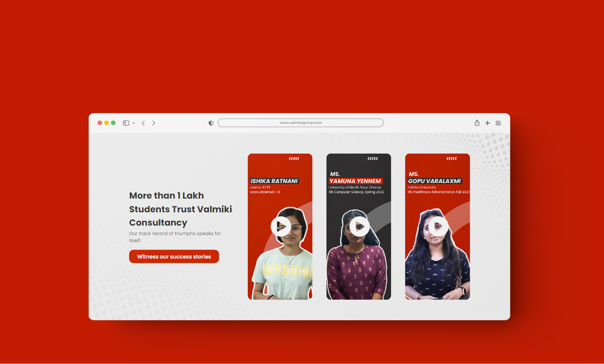Click 'Our track record of triumphs' text
This screenshot has height=364, width=604.
pyautogui.click(x=162, y=233)
